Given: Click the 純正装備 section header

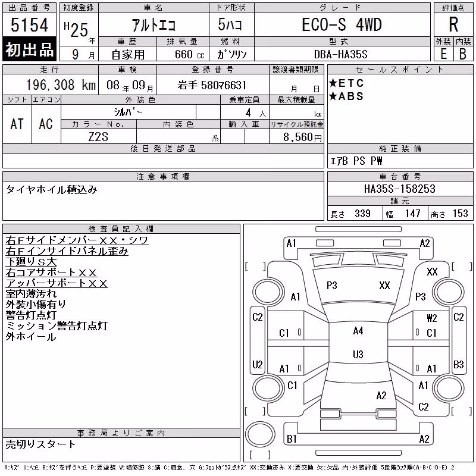Looking at the screenshot, I should point(400,148).
